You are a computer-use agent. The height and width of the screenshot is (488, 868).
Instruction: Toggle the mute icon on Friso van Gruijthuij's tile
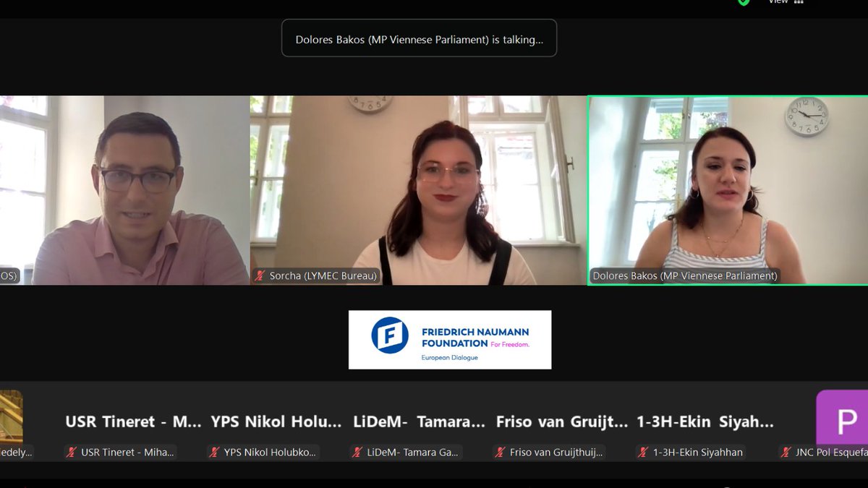pos(499,453)
